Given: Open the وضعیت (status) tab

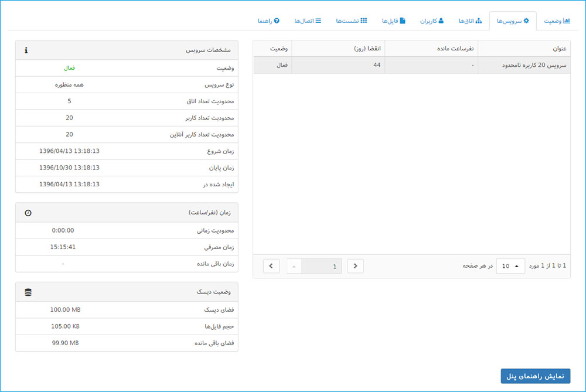Looking at the screenshot, I should point(557,21).
